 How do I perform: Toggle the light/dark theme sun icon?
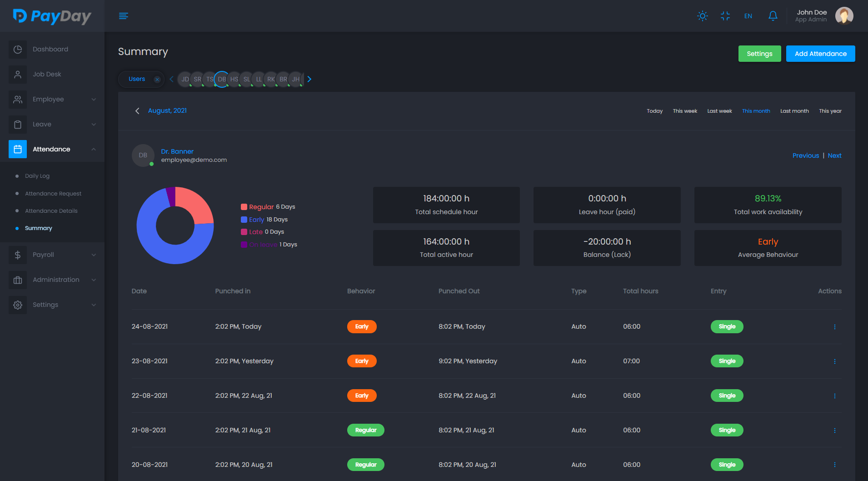[703, 16]
